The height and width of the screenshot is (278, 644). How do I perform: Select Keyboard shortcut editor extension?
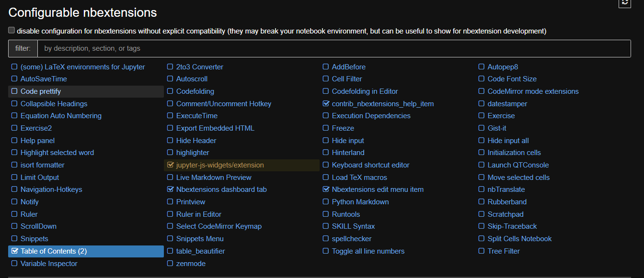(371, 165)
